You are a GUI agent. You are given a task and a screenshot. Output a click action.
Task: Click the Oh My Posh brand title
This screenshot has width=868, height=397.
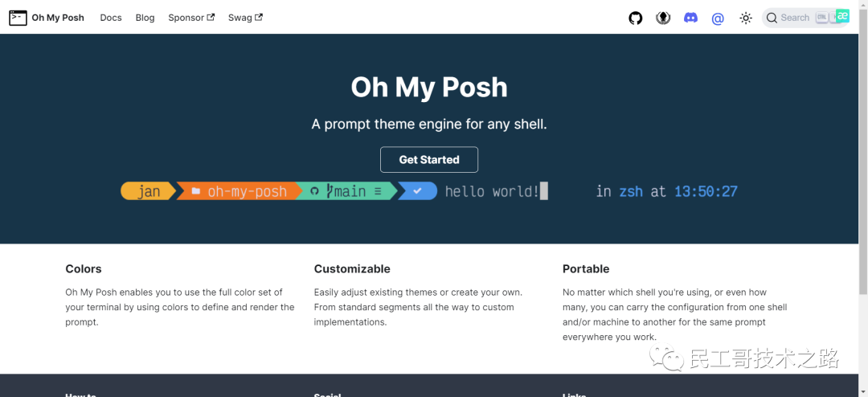(x=58, y=18)
